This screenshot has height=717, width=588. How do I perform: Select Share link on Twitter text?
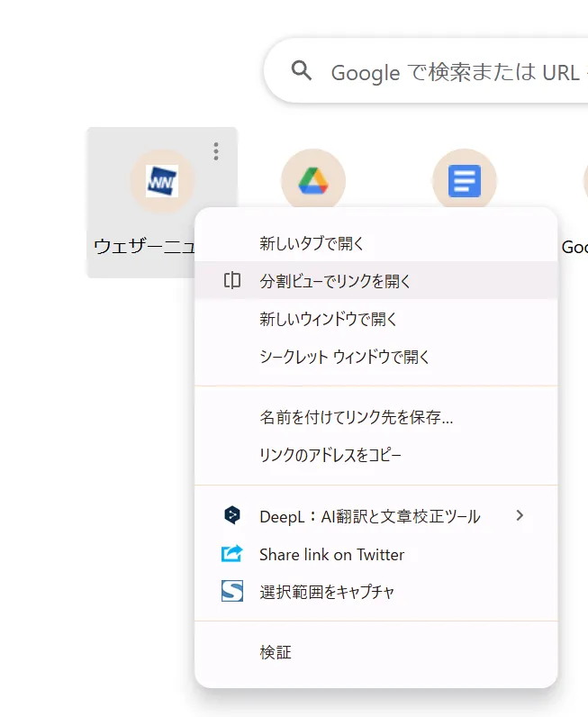(331, 554)
